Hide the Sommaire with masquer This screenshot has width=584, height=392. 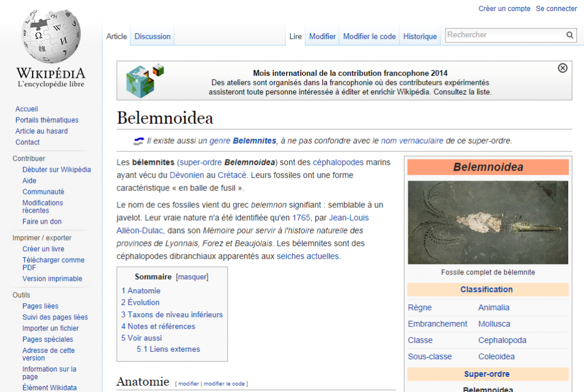(192, 277)
